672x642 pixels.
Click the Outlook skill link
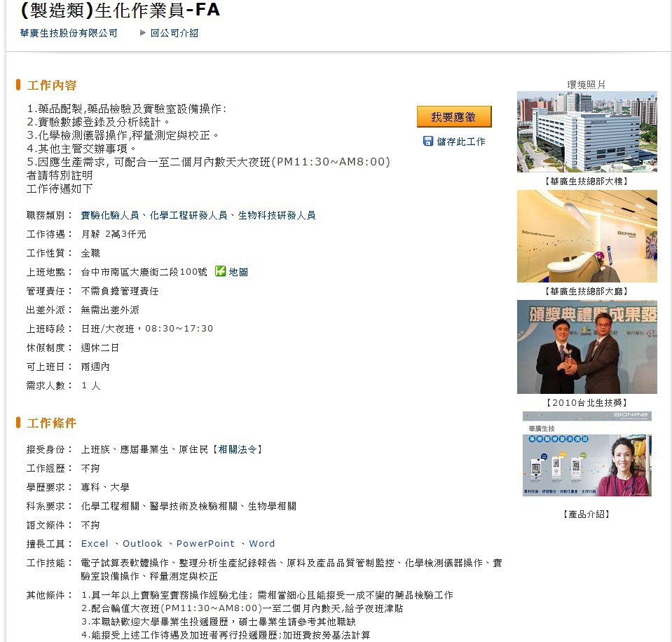[142, 543]
